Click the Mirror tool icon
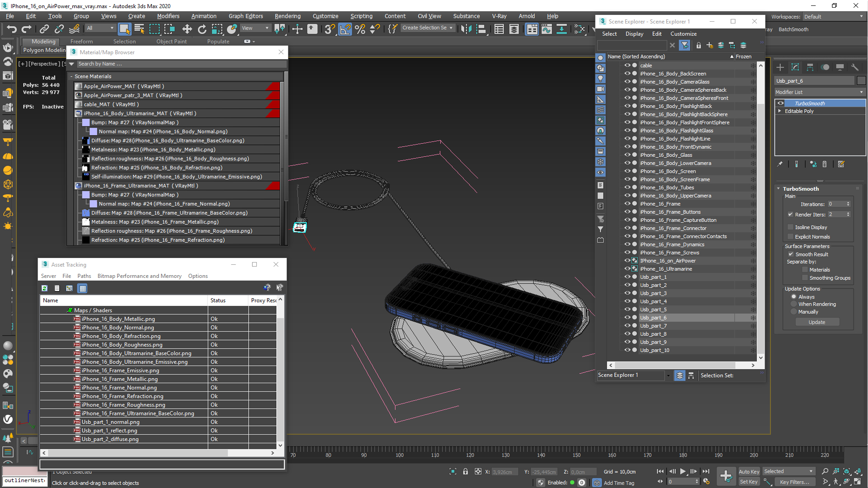This screenshot has height=488, width=868. (466, 29)
